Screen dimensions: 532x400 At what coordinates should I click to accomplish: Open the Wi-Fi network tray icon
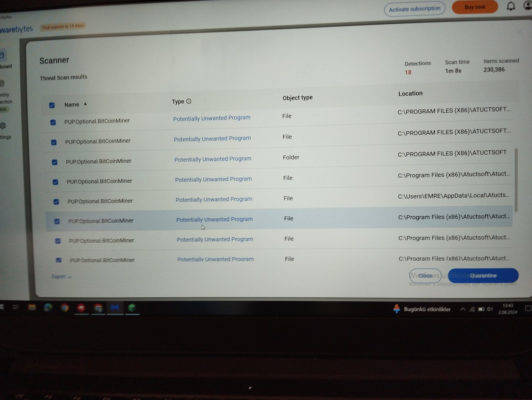(x=472, y=309)
